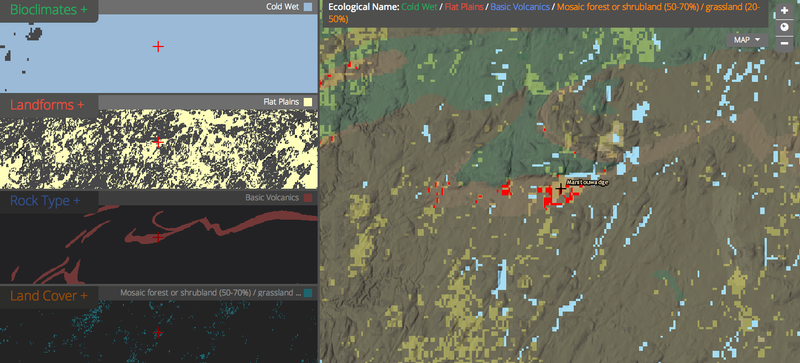Click the red crosshair in Landforms thumbnail
The height and width of the screenshot is (363, 800).
click(x=158, y=142)
